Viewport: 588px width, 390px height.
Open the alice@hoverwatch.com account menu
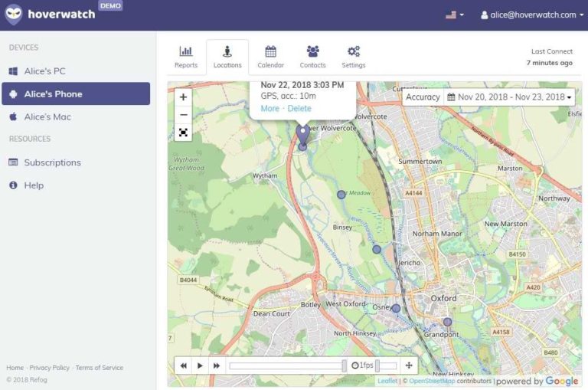pos(532,15)
